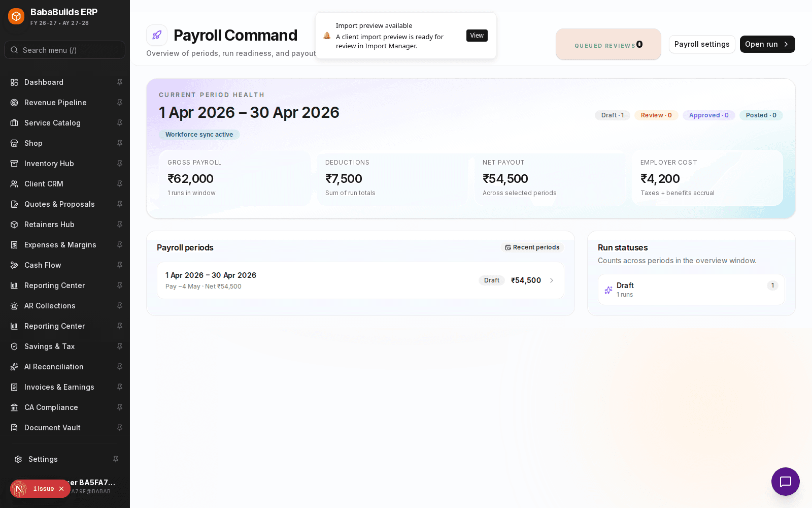
Task: Pin the Service Catalog item
Action: [x=120, y=123]
